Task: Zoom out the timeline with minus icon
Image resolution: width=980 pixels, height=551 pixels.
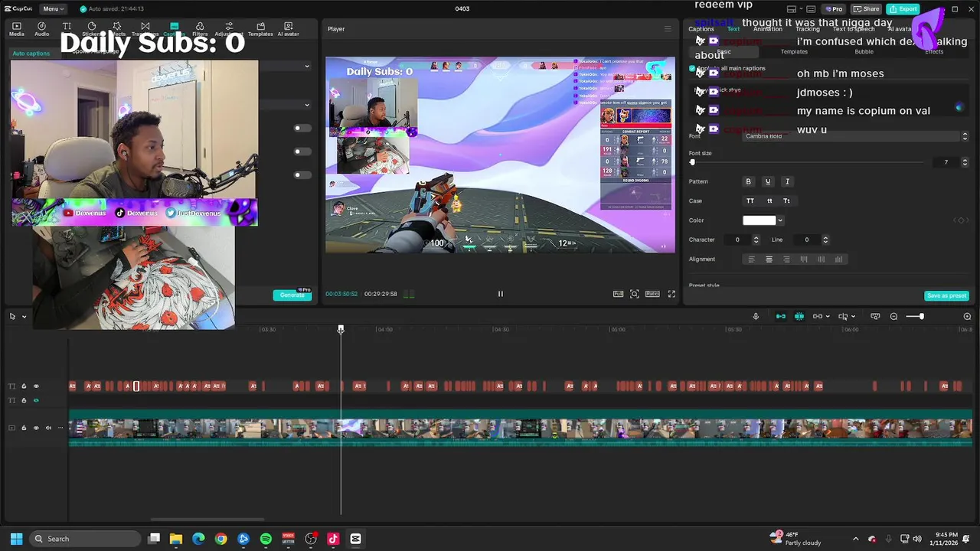Action: tap(893, 316)
